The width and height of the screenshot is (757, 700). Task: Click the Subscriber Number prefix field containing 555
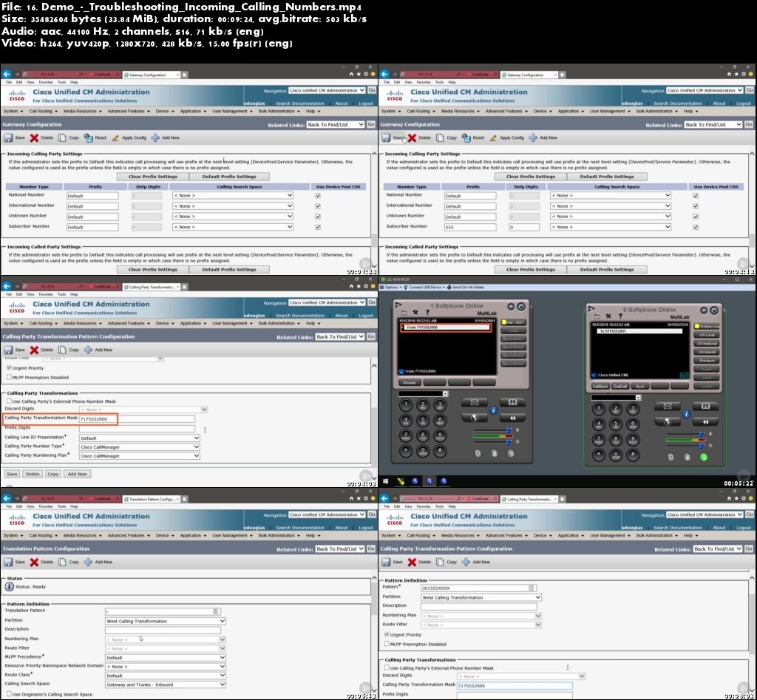pos(469,227)
